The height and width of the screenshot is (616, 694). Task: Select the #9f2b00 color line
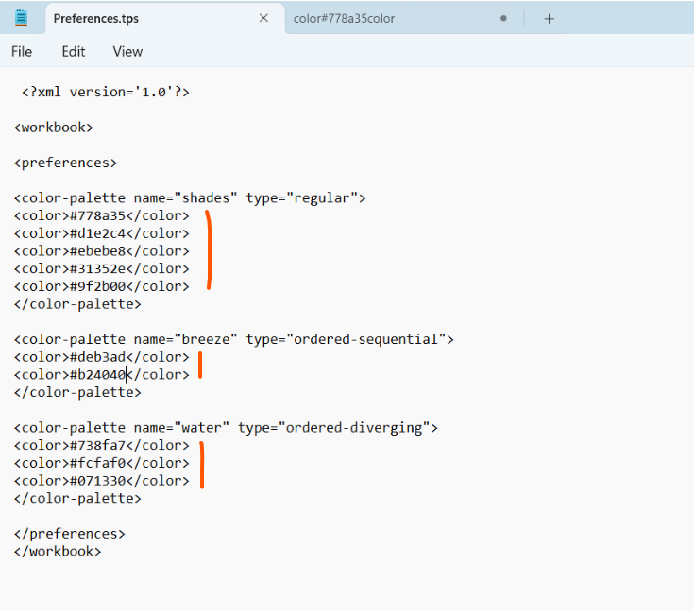(101, 286)
